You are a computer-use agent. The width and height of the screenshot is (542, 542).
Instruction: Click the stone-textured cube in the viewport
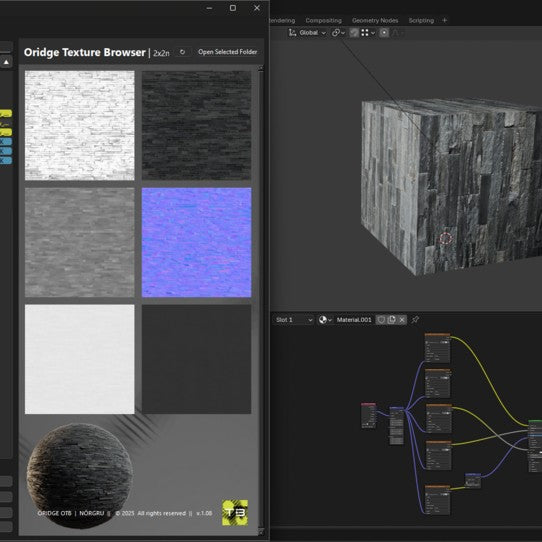451,187
